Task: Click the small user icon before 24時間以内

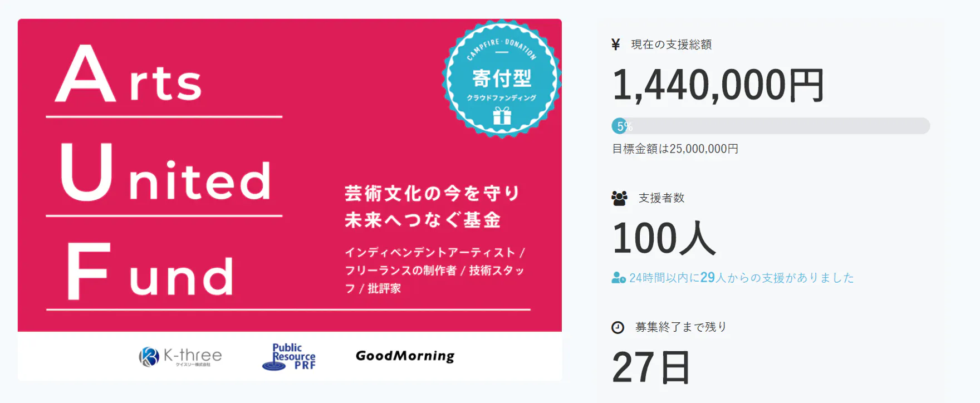Action: (x=618, y=278)
